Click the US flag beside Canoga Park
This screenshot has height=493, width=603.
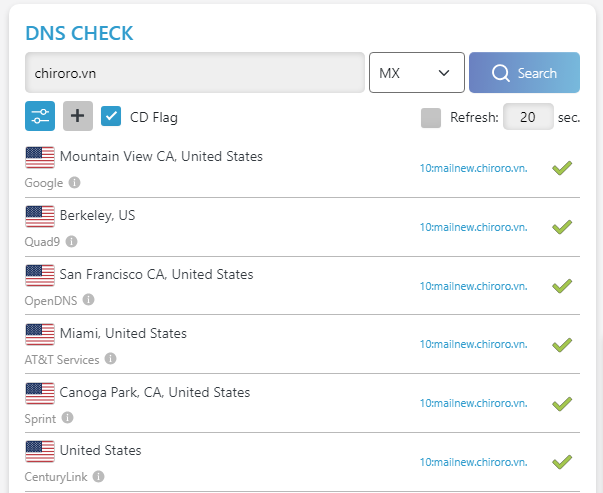pos(40,393)
